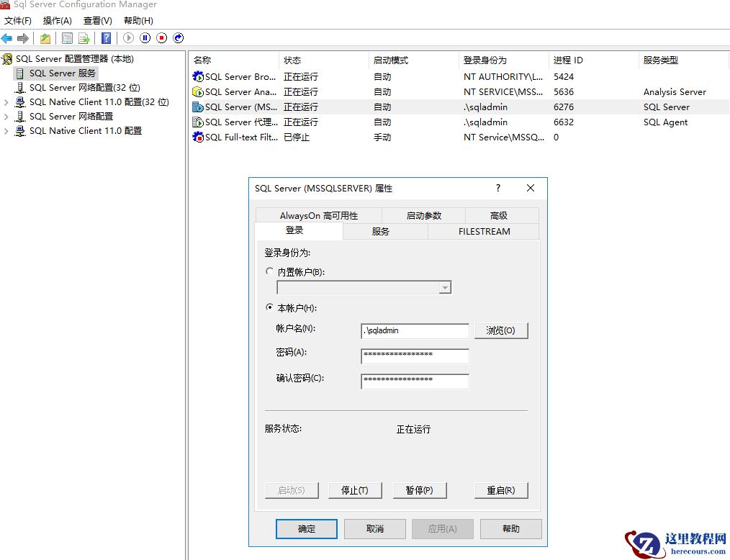Click the properties toolbar icon

(67, 38)
